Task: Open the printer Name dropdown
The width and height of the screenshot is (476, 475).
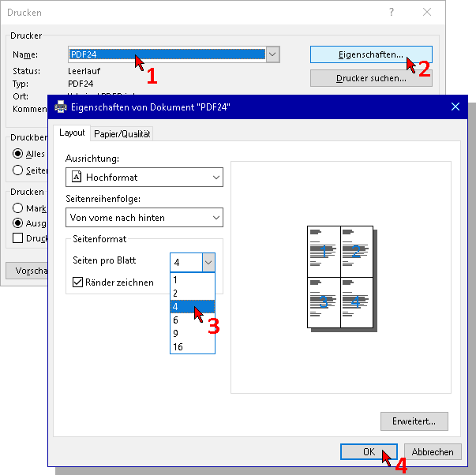Action: pyautogui.click(x=272, y=54)
